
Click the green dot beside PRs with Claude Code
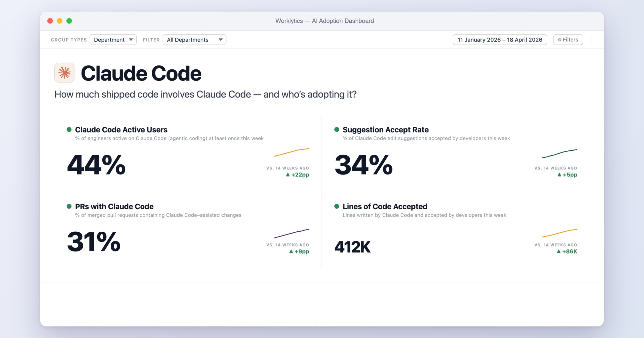(x=69, y=206)
